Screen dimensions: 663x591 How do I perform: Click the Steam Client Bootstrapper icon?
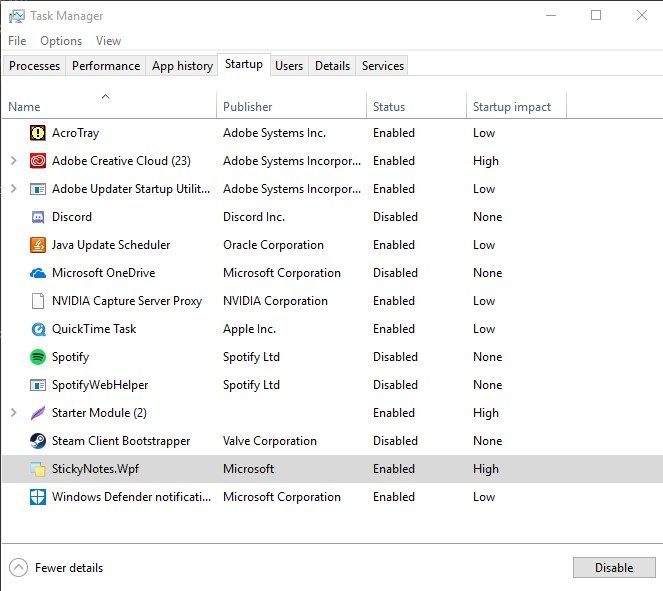38,441
